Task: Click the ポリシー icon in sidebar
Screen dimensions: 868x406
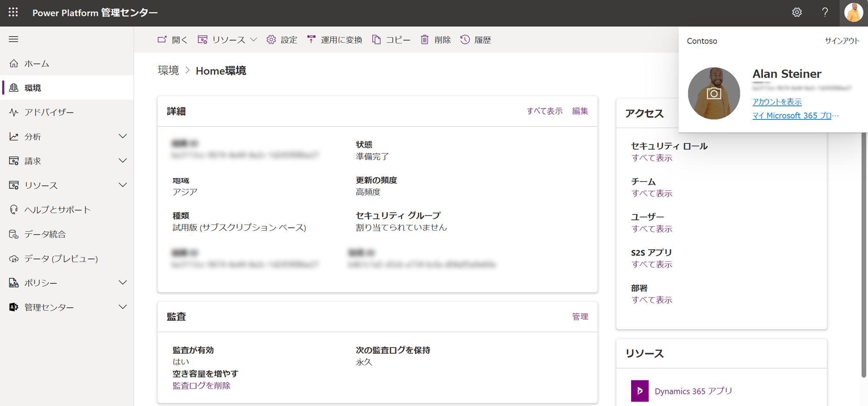Action: [14, 283]
